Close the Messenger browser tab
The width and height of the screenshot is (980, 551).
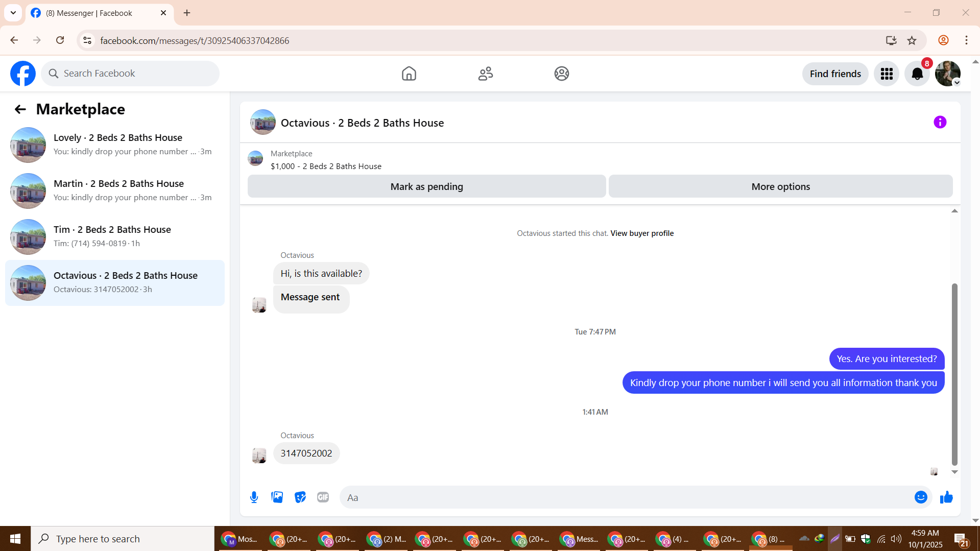163,13
